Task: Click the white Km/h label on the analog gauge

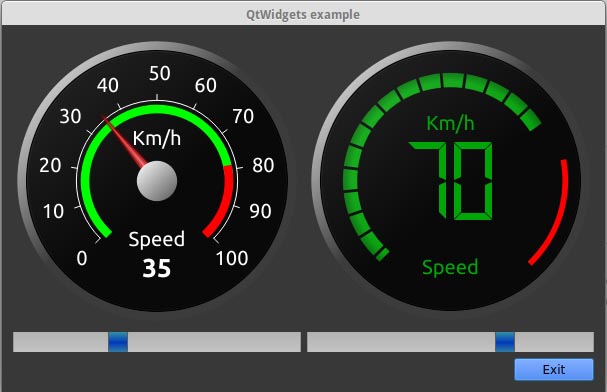Action: point(156,138)
